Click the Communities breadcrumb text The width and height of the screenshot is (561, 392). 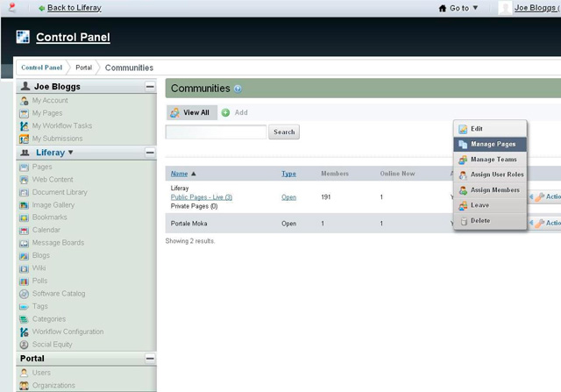(129, 68)
